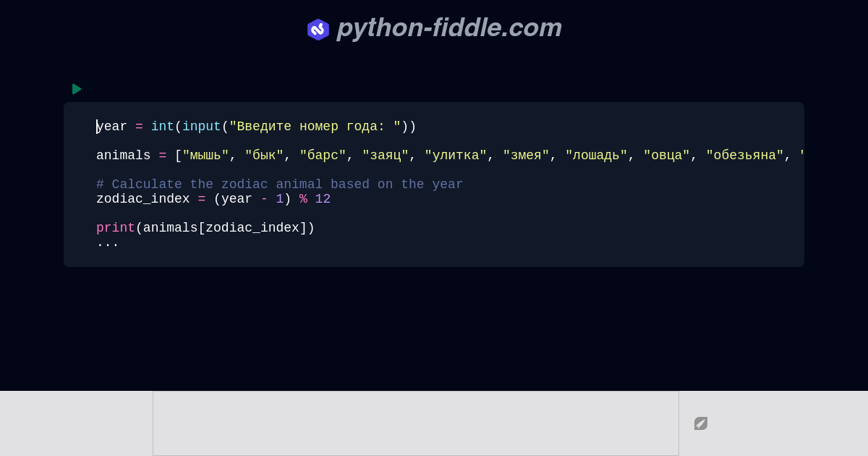868x456 pixels.
Task: Select the play triangle above the code editor
Action: pos(77,89)
